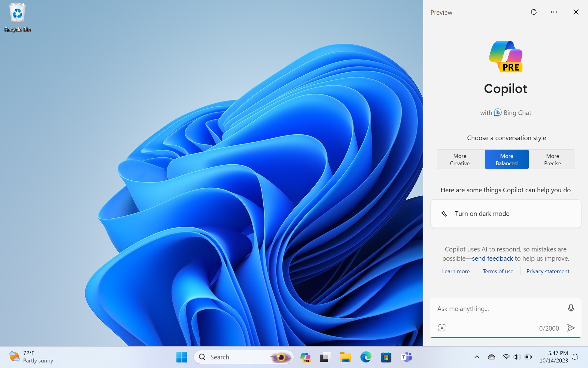Open the Copilot more options menu
The image size is (588, 368).
[553, 12]
